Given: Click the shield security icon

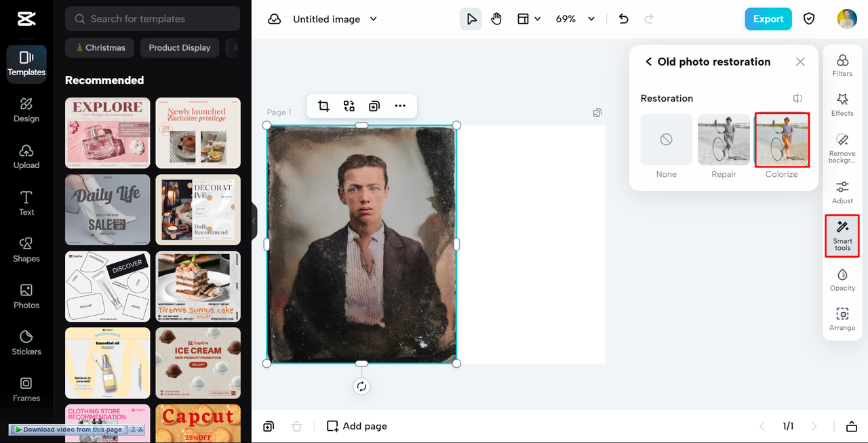Looking at the screenshot, I should pos(809,19).
